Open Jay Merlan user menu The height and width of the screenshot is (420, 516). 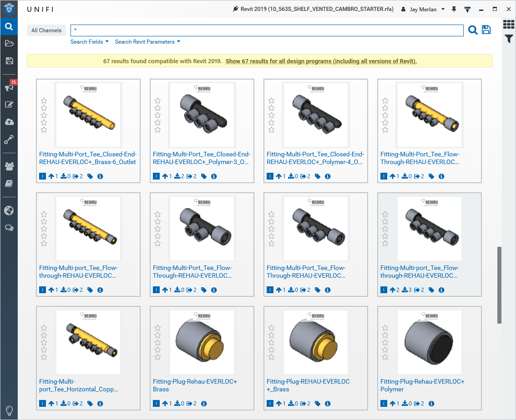423,9
